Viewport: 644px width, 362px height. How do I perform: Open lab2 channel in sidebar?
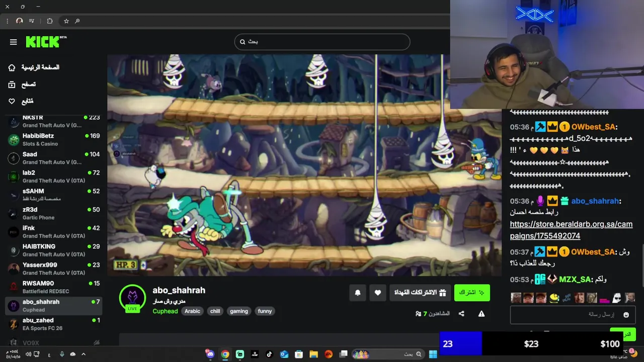[x=53, y=176]
